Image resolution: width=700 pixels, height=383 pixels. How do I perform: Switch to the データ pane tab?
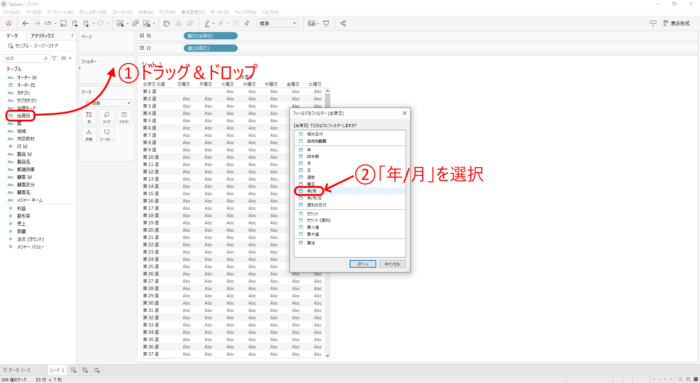point(12,36)
